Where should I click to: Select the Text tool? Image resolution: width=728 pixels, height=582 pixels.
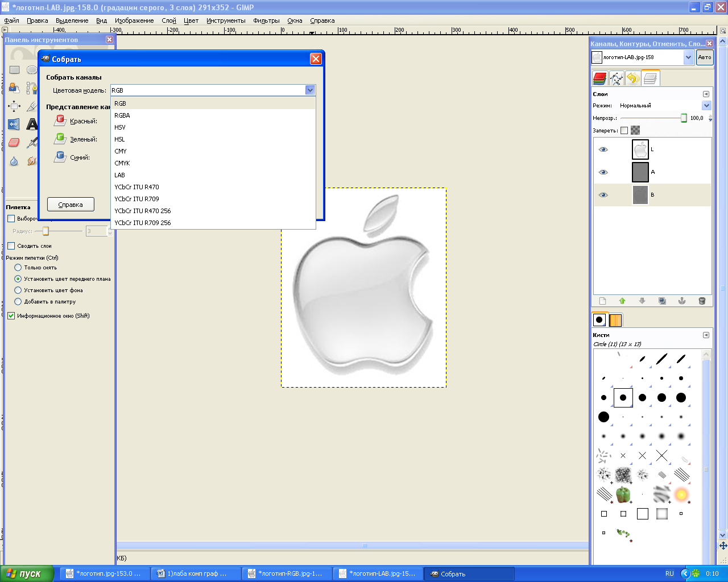tap(32, 124)
